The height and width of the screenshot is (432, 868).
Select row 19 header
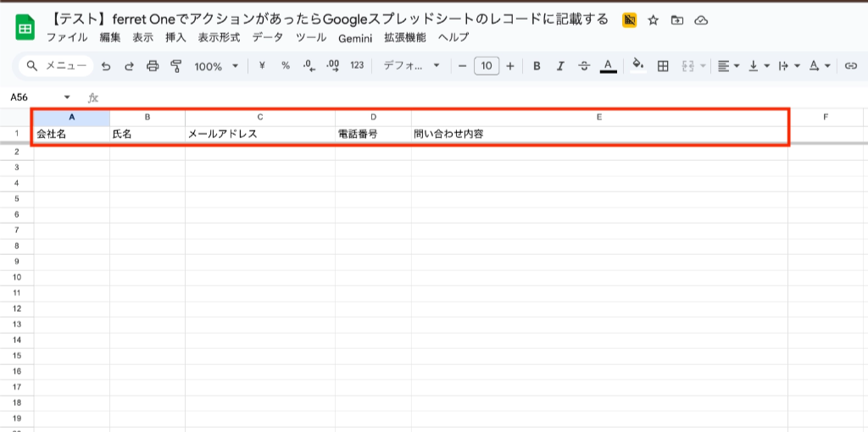coord(17,418)
